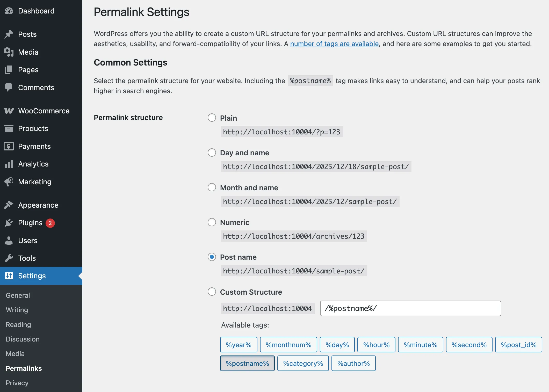Click the Posts pushpin icon
Viewport: 549px width, 392px height.
(x=9, y=34)
